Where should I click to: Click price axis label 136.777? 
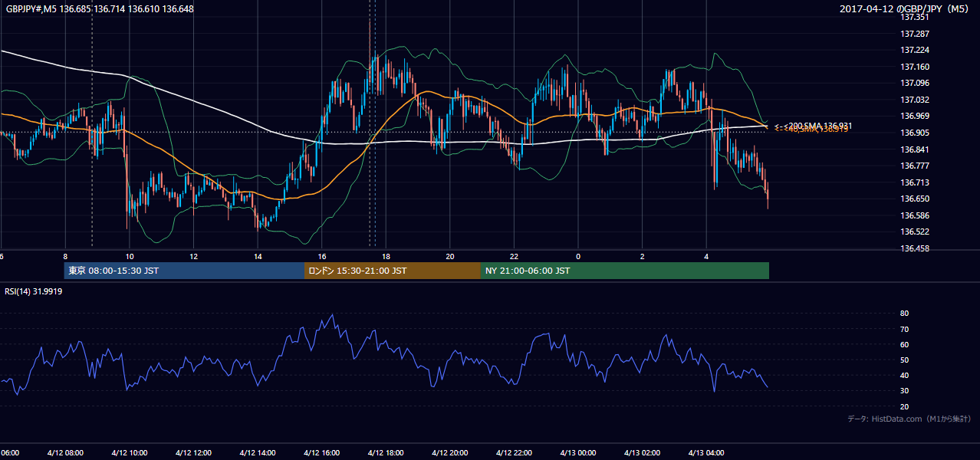click(x=916, y=166)
